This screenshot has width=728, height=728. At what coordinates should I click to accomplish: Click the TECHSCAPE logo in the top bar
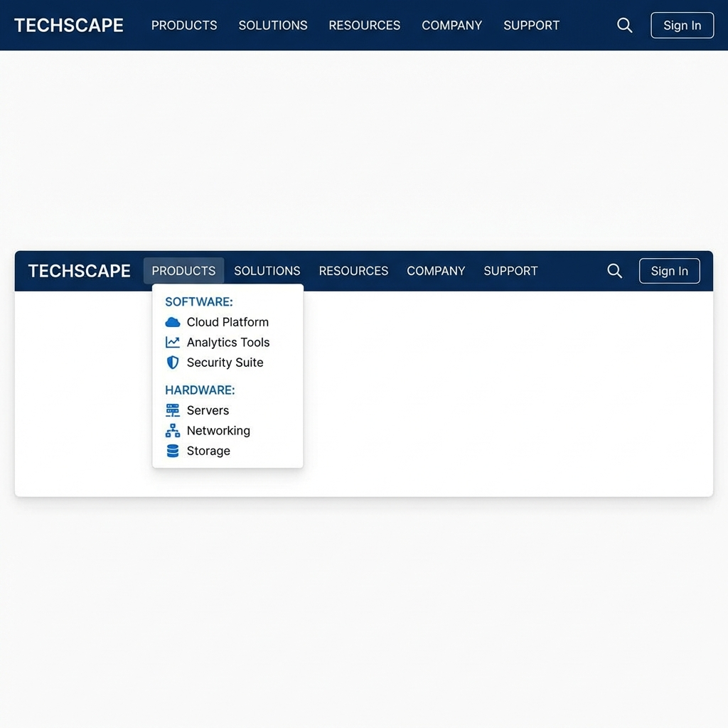68,26
